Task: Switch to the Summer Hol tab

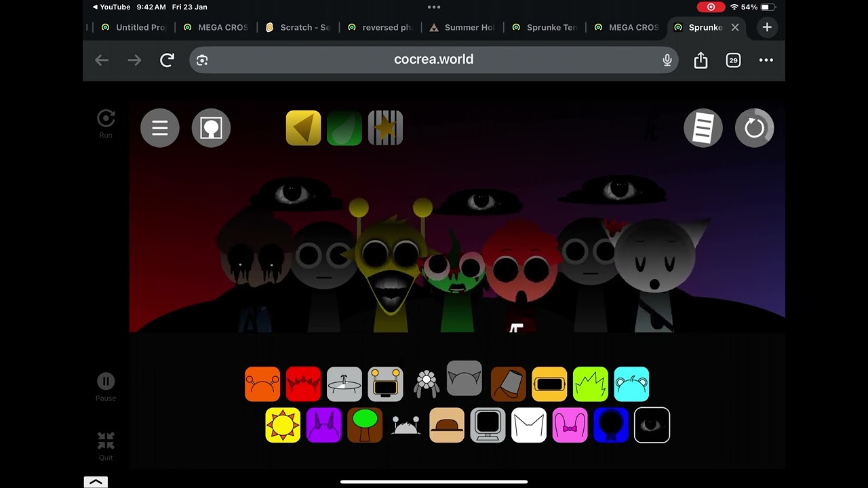Action: coord(462,27)
